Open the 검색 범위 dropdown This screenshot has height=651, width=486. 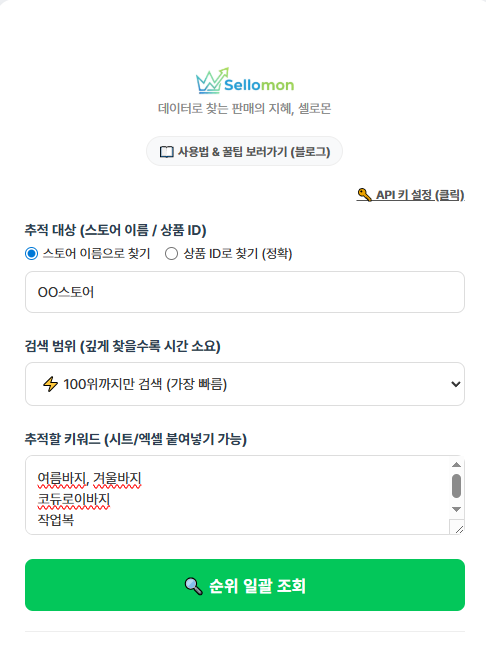245,384
